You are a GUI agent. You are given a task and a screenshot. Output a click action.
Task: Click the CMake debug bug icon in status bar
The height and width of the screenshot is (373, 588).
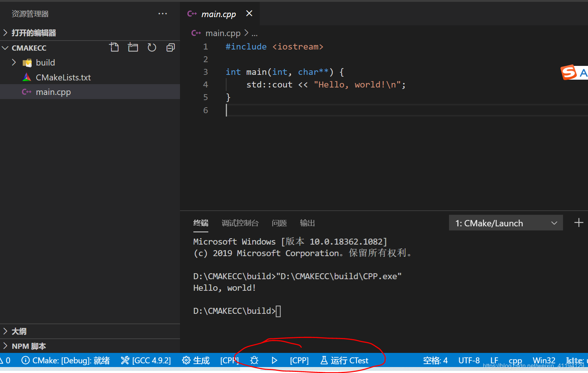[x=254, y=360]
